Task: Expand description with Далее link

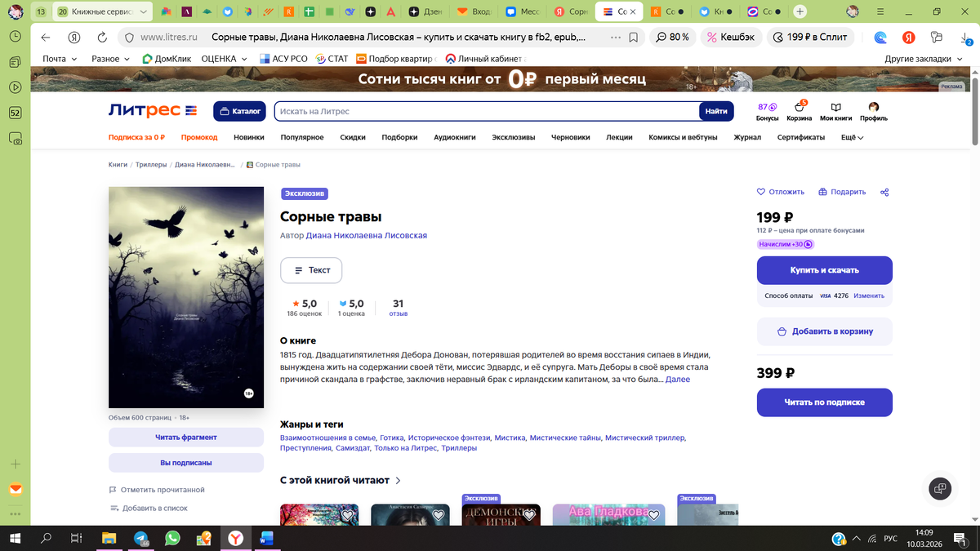Action: 678,380
